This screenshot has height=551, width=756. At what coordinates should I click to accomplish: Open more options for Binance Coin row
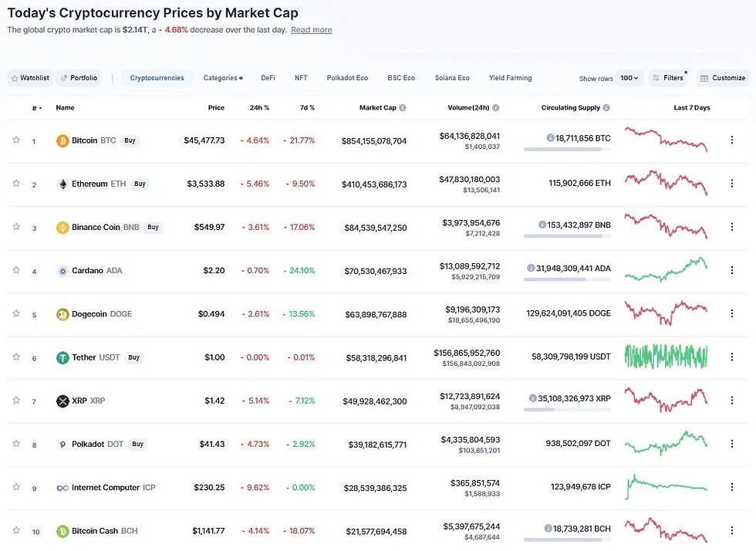tap(732, 227)
